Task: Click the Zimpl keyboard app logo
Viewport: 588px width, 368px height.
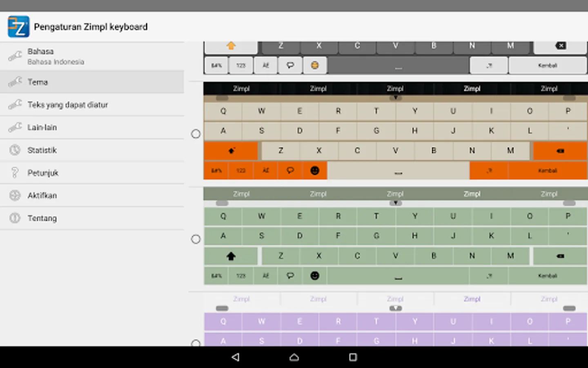Action: pyautogui.click(x=18, y=27)
